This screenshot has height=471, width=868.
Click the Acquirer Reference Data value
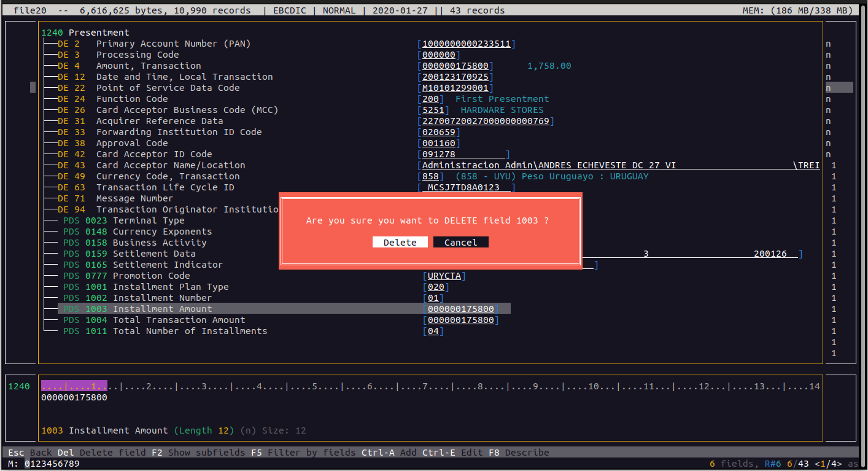point(486,121)
